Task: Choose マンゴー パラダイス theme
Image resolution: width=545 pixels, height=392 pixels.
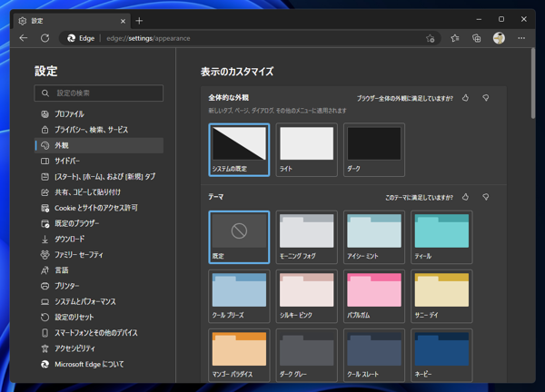Action: 239,355
